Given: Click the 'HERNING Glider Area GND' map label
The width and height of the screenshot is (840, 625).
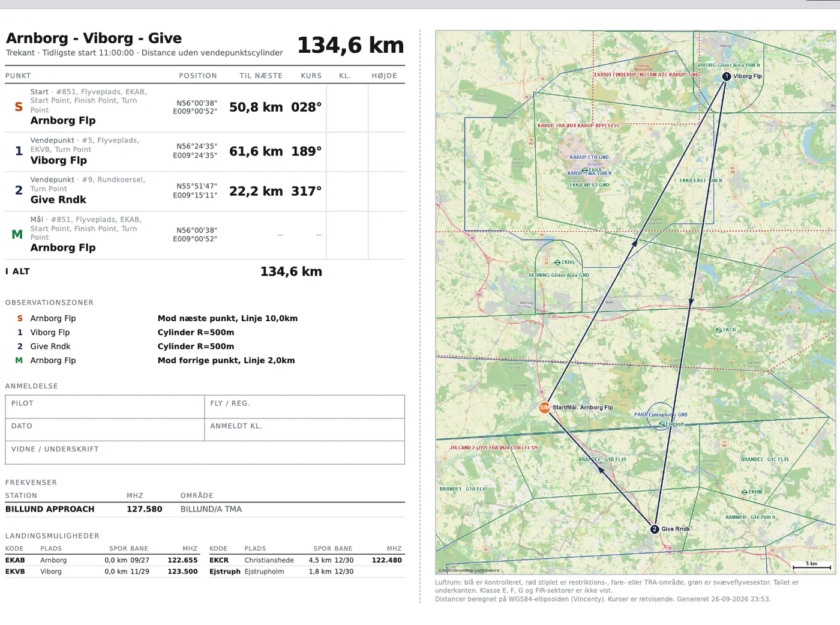Looking at the screenshot, I should (559, 276).
